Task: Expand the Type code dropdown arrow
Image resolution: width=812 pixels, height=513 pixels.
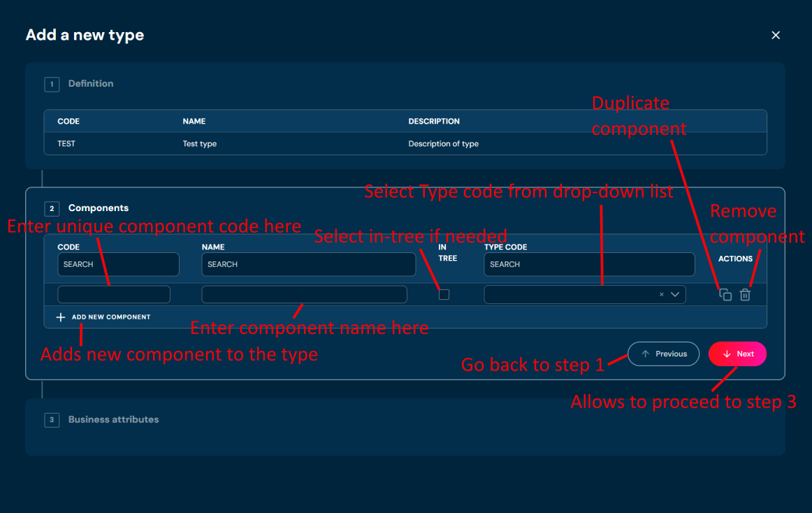Action: point(675,295)
